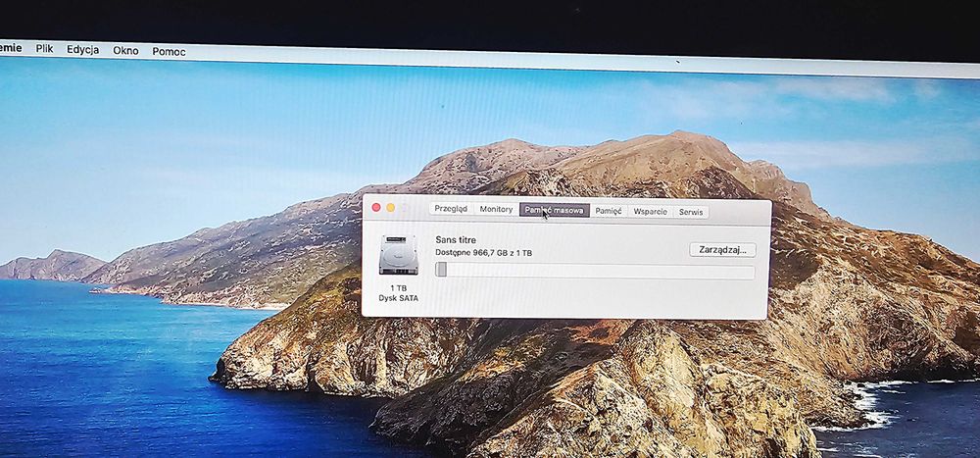Image resolution: width=980 pixels, height=458 pixels.
Task: Switch to the Monitory tab
Action: click(x=496, y=210)
